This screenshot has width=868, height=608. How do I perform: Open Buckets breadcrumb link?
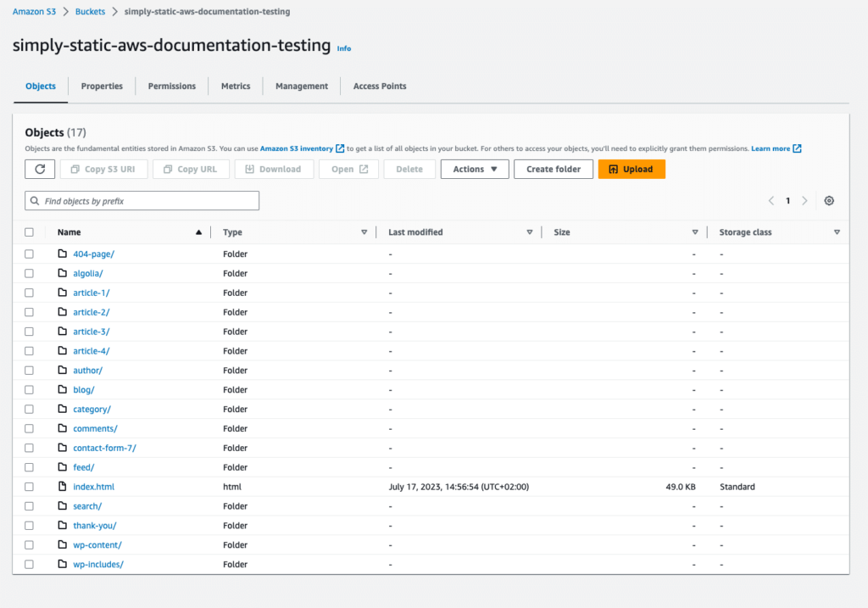pos(90,12)
